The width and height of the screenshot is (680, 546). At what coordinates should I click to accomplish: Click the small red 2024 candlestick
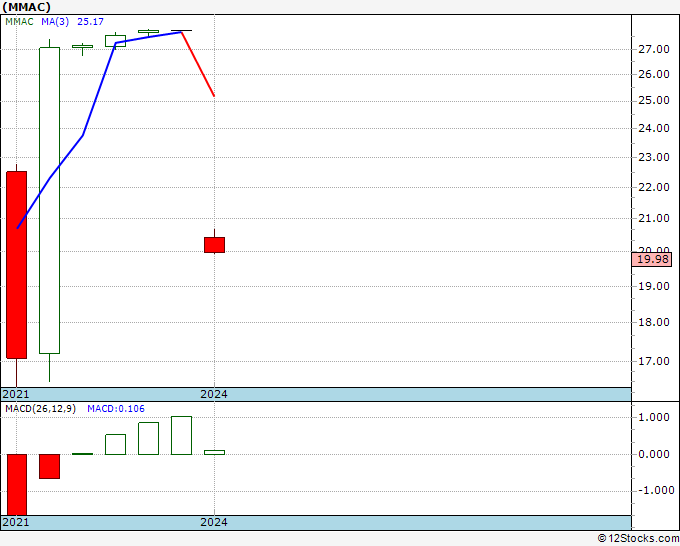(x=214, y=245)
